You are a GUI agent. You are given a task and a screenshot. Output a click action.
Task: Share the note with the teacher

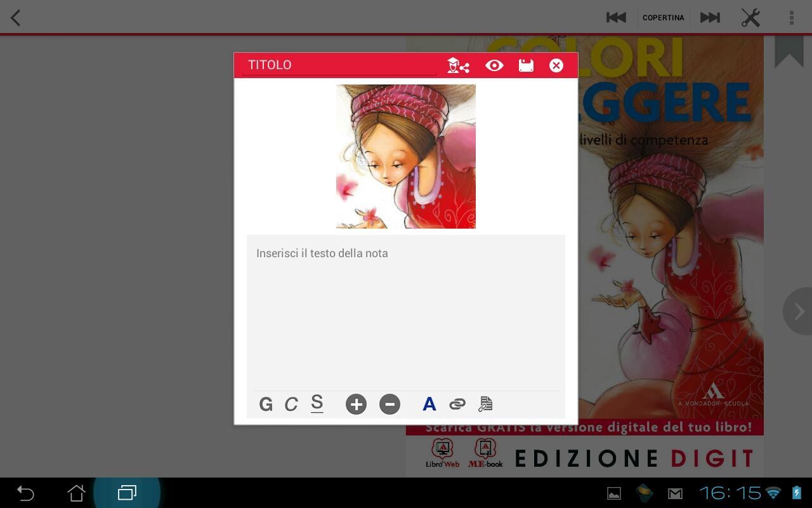[457, 65]
